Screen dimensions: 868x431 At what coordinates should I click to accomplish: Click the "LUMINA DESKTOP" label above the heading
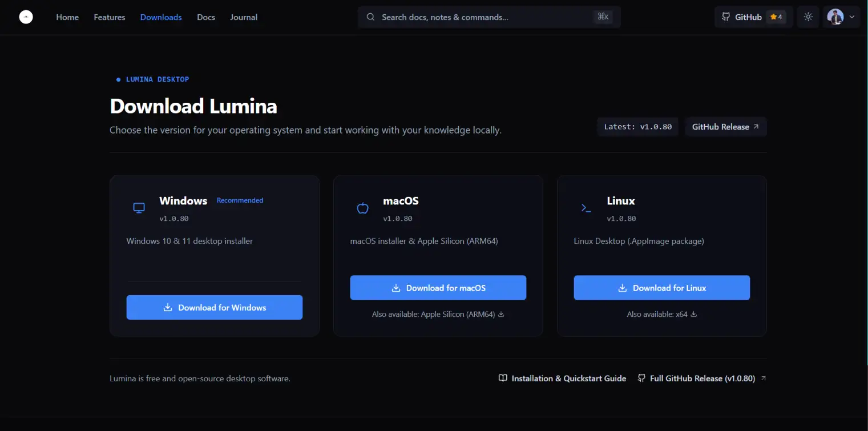pyautogui.click(x=157, y=79)
